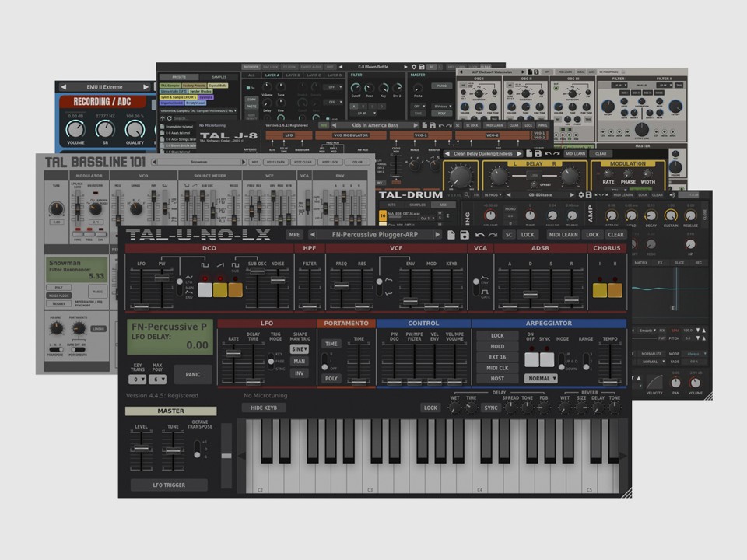The width and height of the screenshot is (747, 560).
Task: Click the arpeggiator HOST button
Action: [497, 379]
